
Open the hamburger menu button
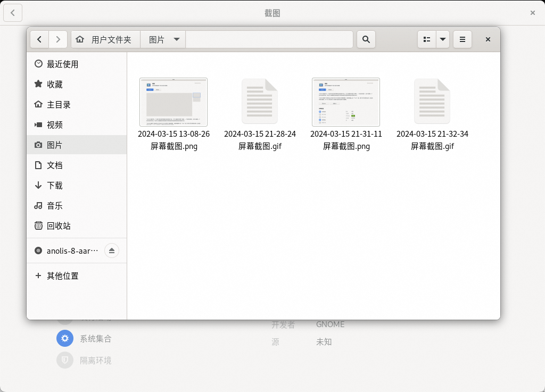tap(462, 39)
